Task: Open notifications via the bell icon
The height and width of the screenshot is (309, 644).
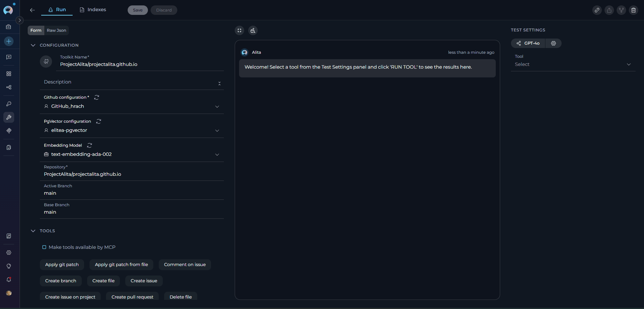Action: (x=9, y=280)
